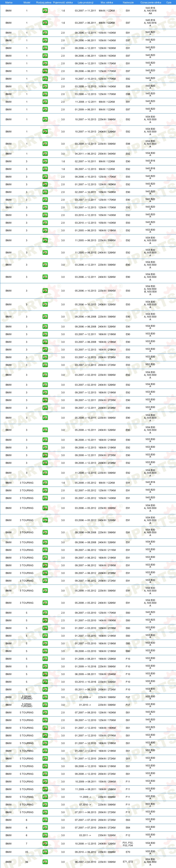Click fuel icon for 5 Gran Turismo 01.2009 row

(45, 697)
